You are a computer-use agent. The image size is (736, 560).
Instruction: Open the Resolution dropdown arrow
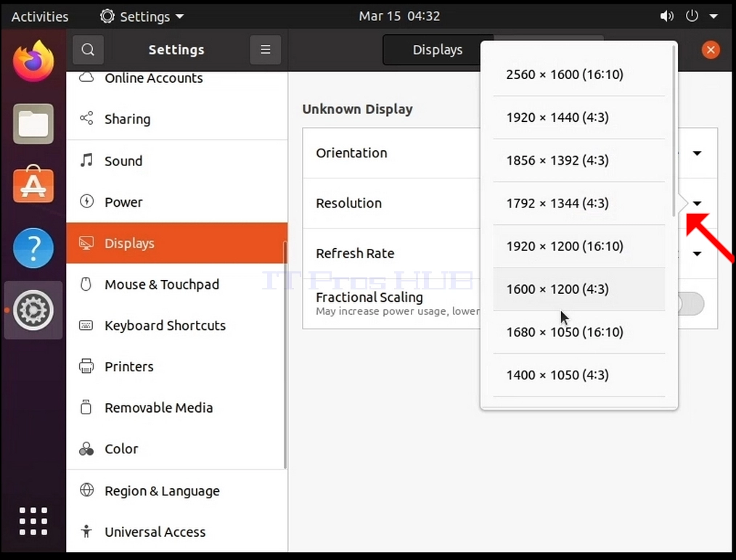coord(697,204)
